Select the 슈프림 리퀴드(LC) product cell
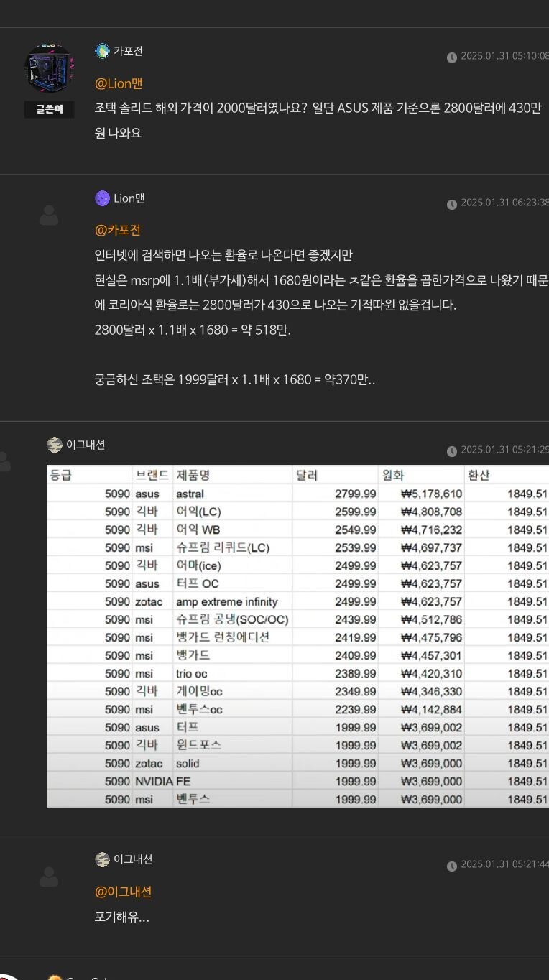Viewport: 549px width, 980px height. pos(233,547)
